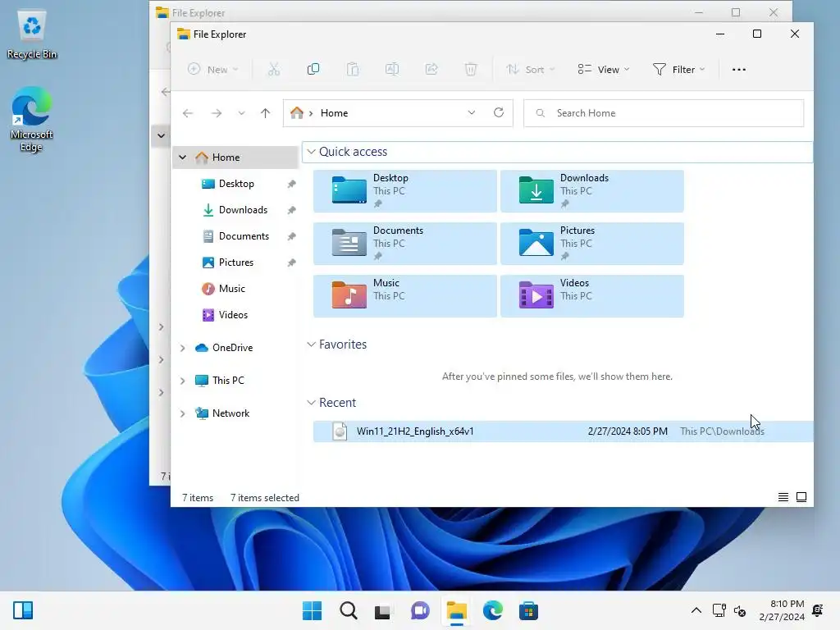Select Home in the navigation pane
This screenshot has height=630, width=840.
pos(235,157)
